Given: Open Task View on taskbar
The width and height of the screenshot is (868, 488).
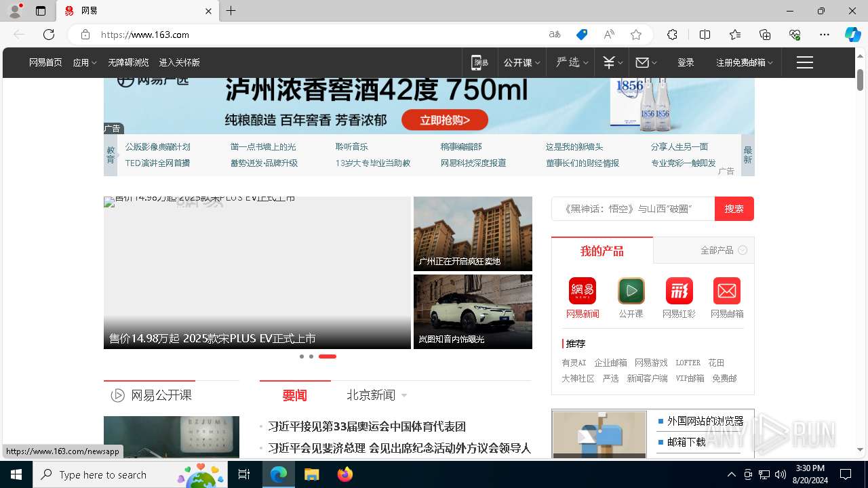Looking at the screenshot, I should click(244, 474).
